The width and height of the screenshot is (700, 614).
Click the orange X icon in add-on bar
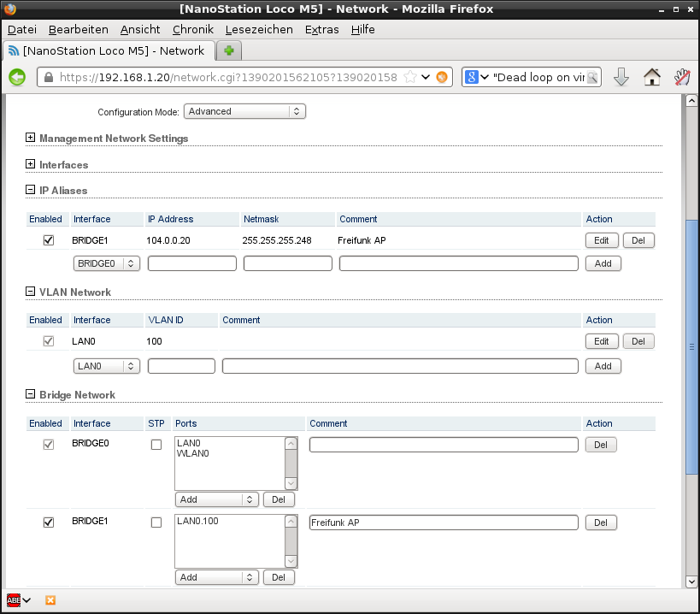click(x=50, y=600)
